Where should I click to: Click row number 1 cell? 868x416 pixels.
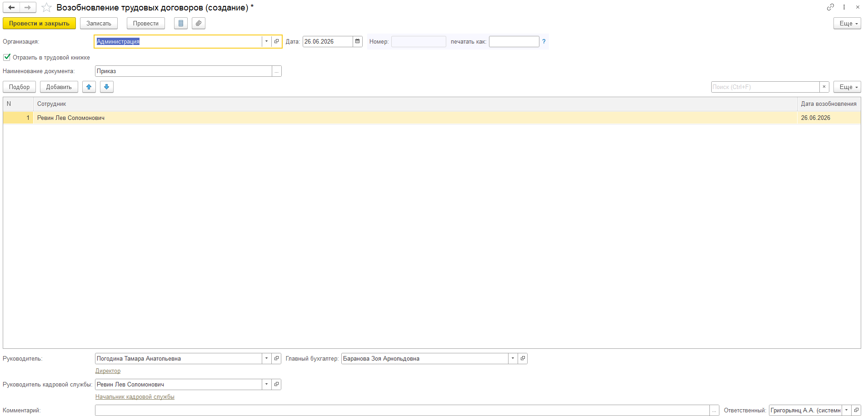tap(18, 118)
